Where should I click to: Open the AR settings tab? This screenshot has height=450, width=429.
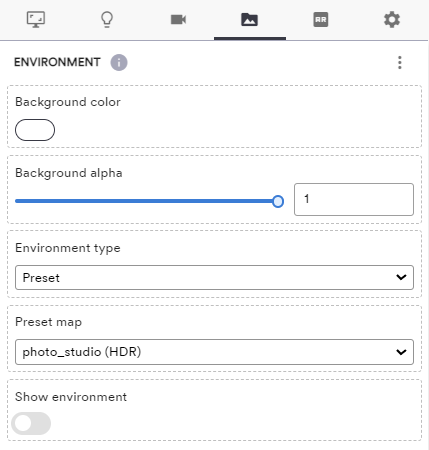pos(321,20)
